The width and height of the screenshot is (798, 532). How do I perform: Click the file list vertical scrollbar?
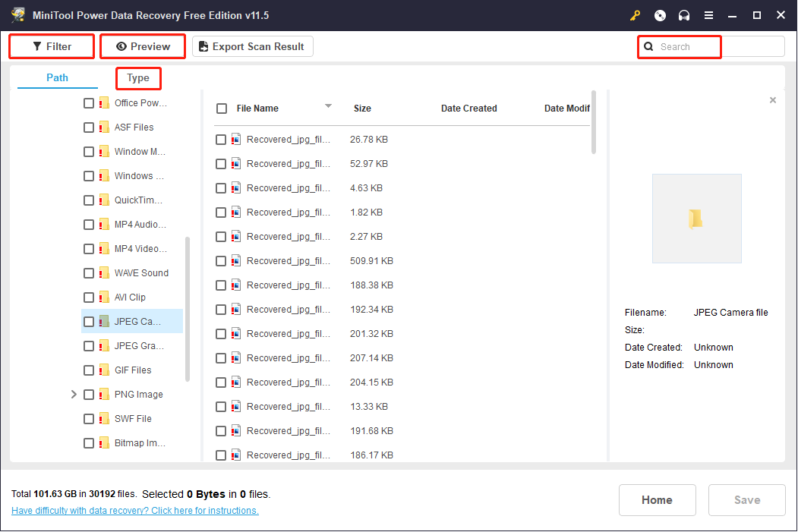coord(594,122)
